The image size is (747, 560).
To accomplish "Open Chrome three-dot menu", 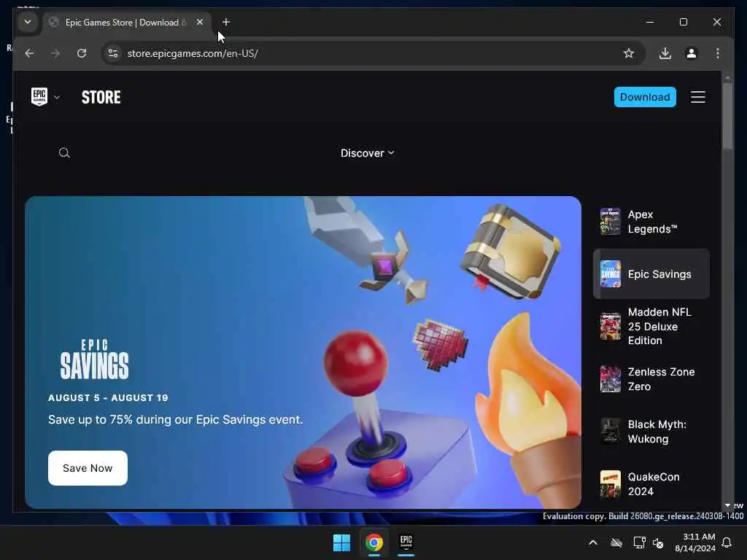I will 718,53.
